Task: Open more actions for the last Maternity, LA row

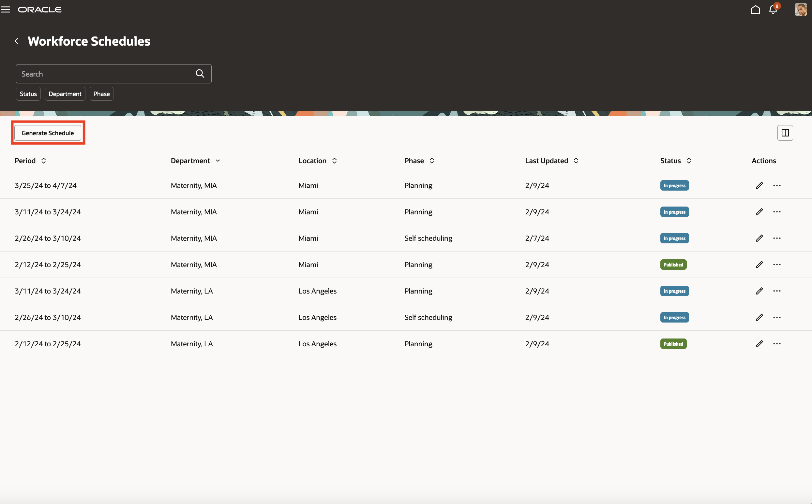Action: click(777, 344)
